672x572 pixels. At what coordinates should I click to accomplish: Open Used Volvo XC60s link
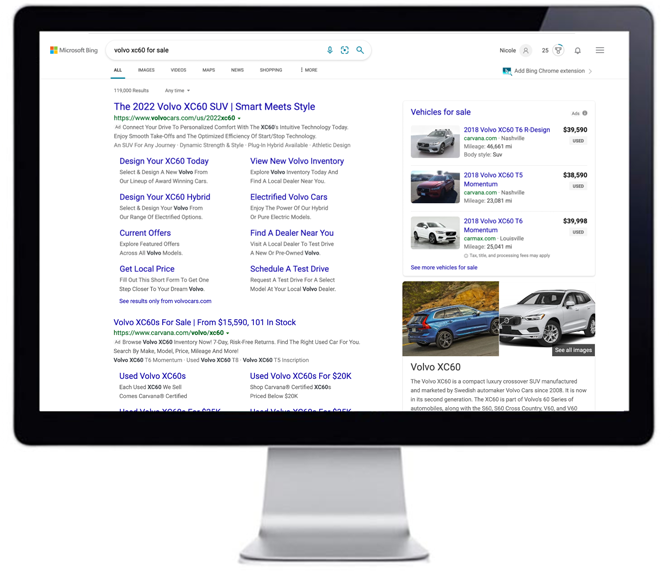(153, 376)
